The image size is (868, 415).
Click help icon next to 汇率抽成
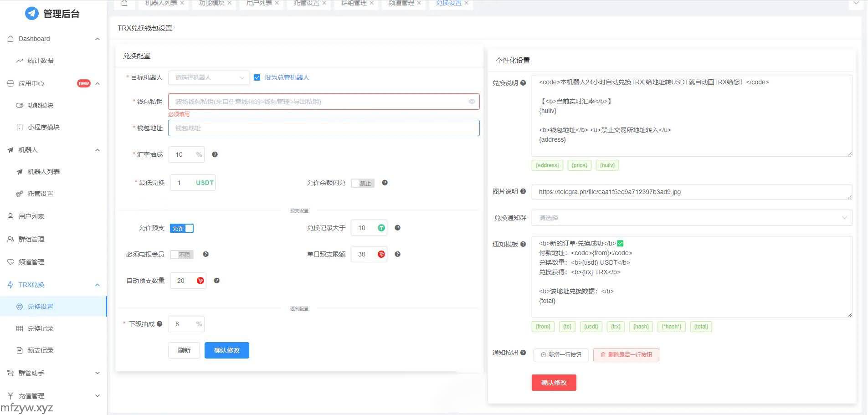215,154
